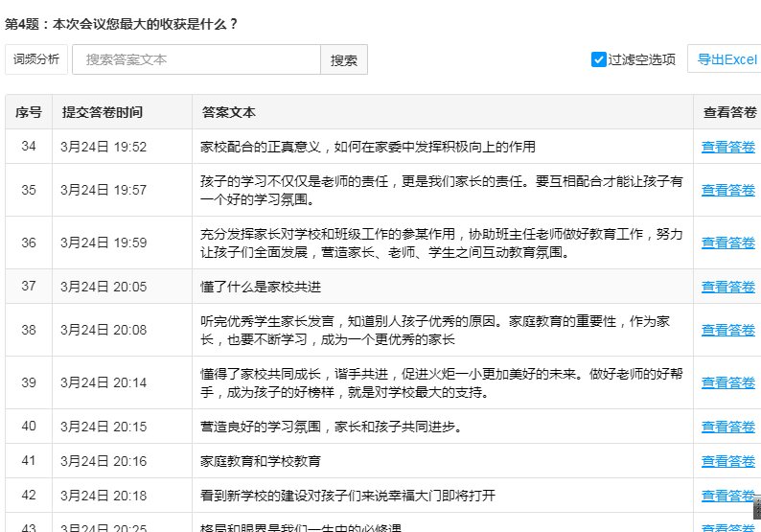Open 查看答卷 link for row 38
This screenshot has width=761, height=532.
[728, 330]
